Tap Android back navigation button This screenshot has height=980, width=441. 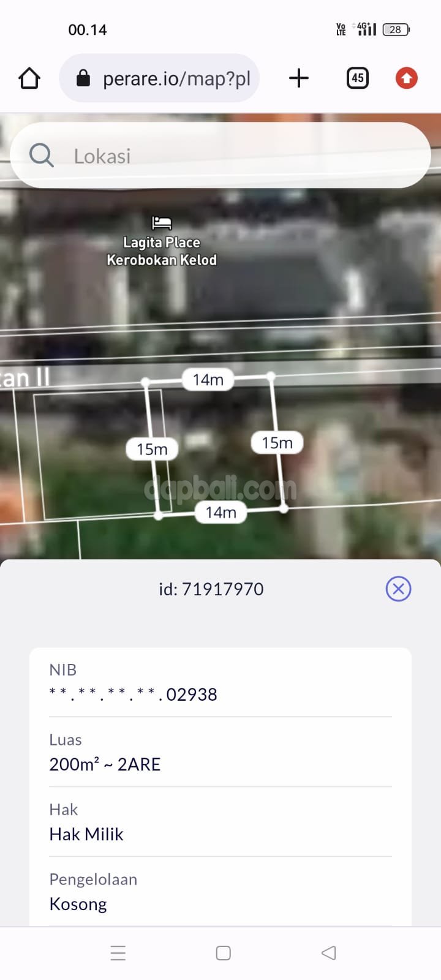pyautogui.click(x=329, y=953)
